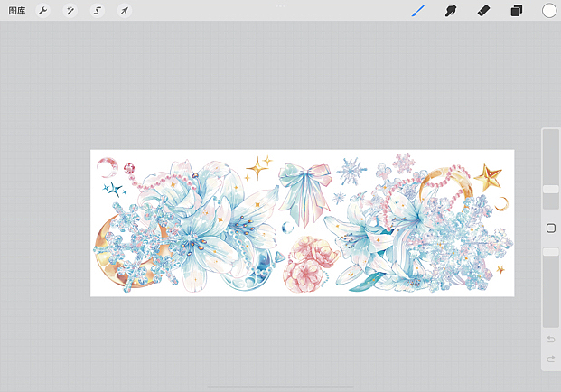Viewport: 561px width, 392px height.
Task: Click the brush size slider handle
Action: click(x=551, y=189)
